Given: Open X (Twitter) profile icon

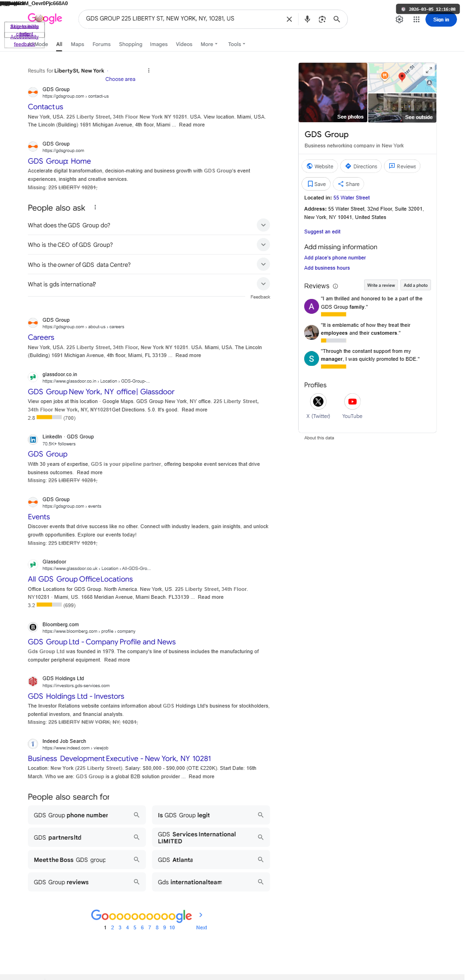Looking at the screenshot, I should pos(318,401).
